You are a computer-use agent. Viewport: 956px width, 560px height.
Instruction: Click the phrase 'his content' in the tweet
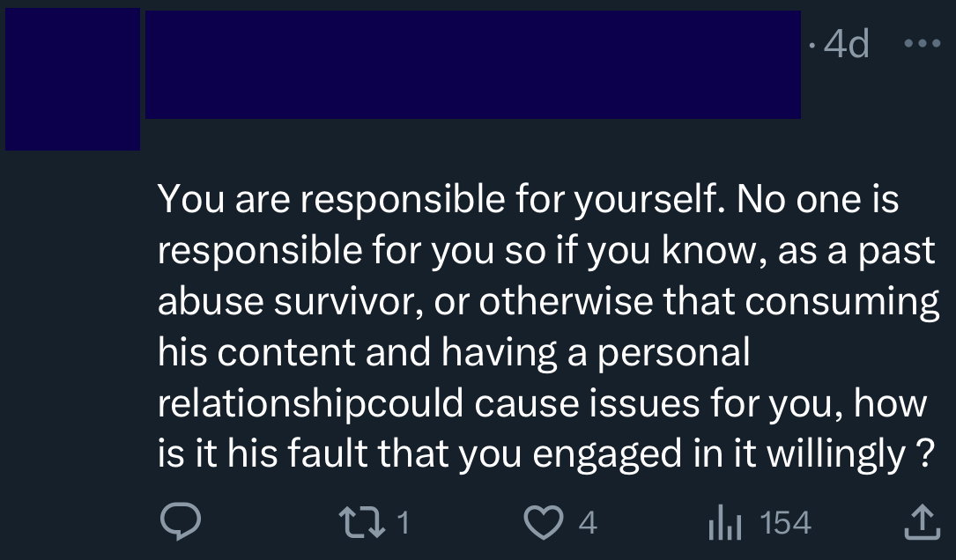coord(256,353)
